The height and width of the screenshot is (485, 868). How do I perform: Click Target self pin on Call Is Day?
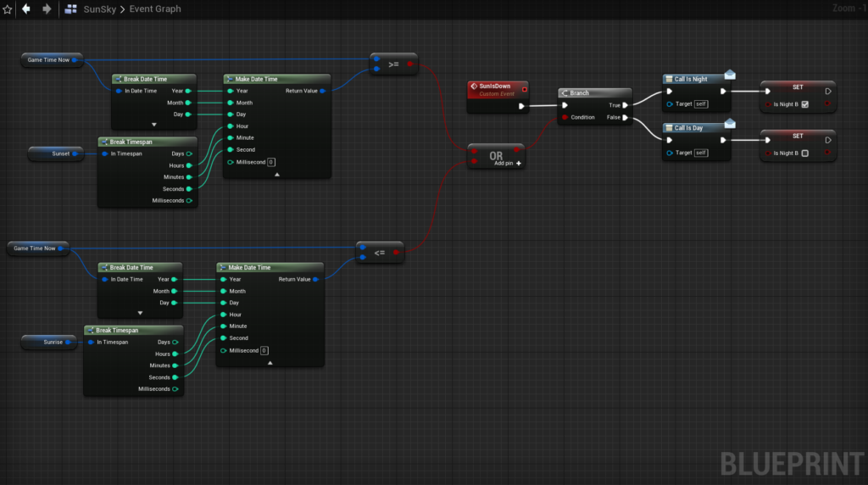click(670, 153)
